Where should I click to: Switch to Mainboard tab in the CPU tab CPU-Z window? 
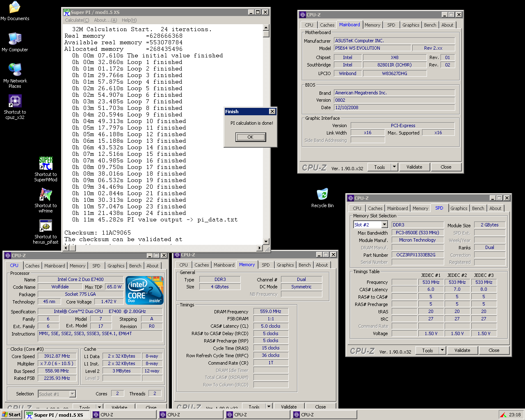[55, 266]
